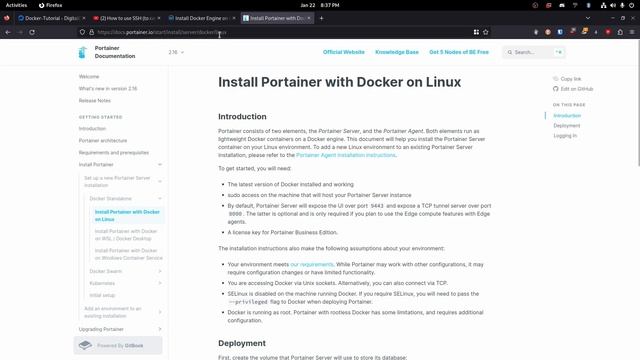The height and width of the screenshot is (360, 640).
Task: Switch to the How to use SSH tab
Action: [127, 18]
